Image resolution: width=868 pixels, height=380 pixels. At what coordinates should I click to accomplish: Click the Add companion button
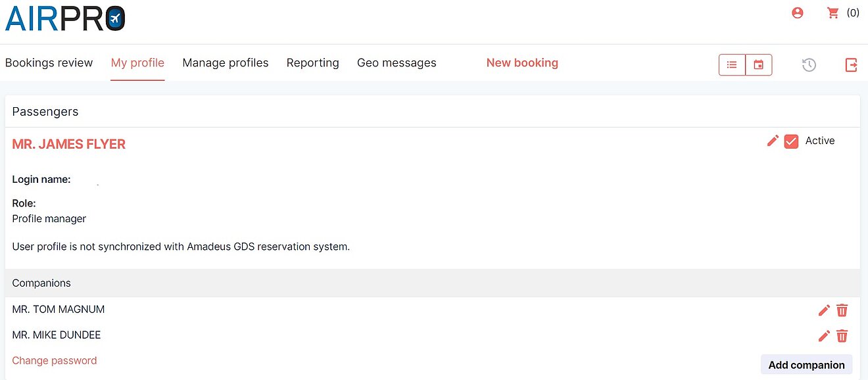(806, 365)
